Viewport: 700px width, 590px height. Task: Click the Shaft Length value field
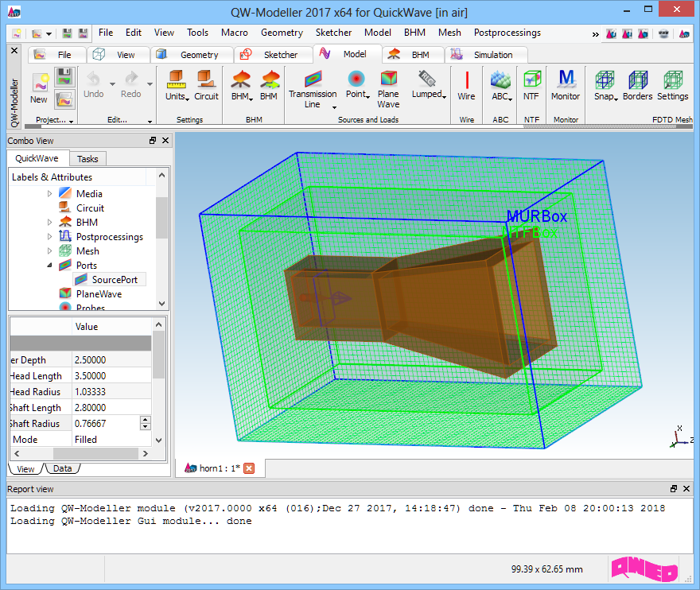110,408
